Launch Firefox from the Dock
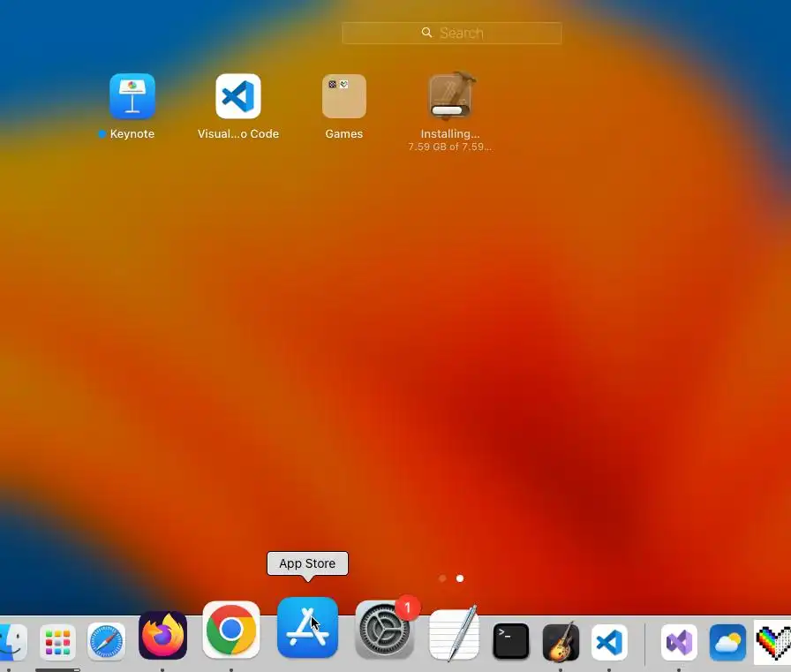This screenshot has width=791, height=672. 162,635
